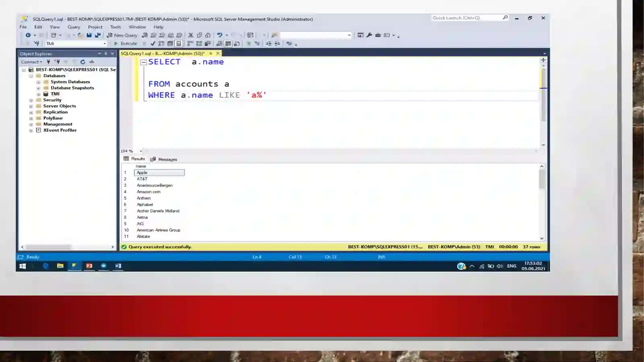
Task: Open the Query menu
Action: pos(74,27)
